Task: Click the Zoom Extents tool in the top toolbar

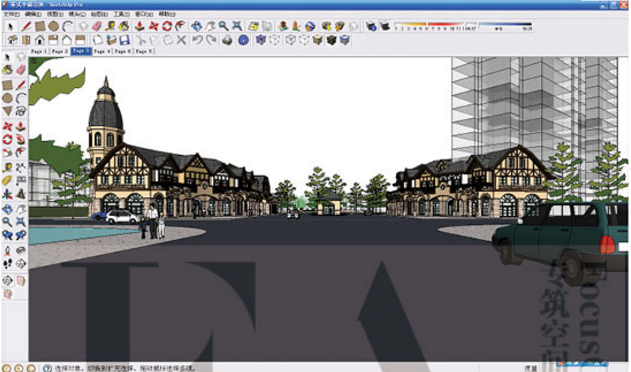Action: 237,27
